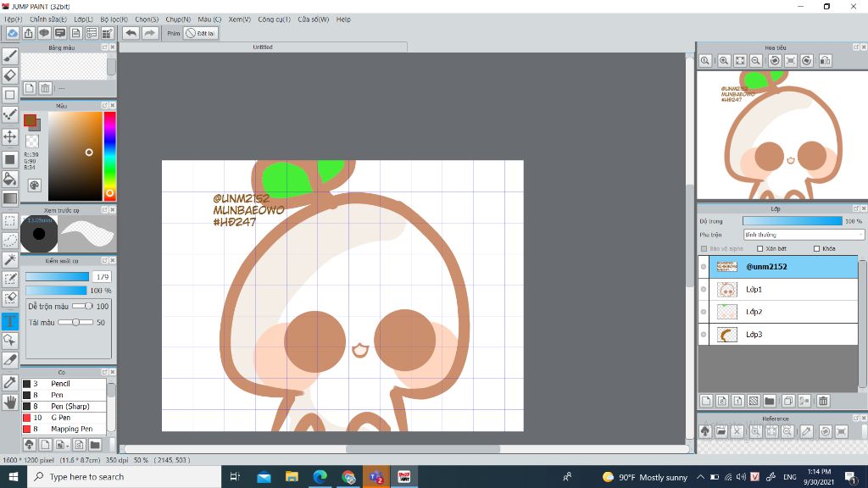Open the Công cụ(T) menu
The image size is (868, 488).
point(274,19)
